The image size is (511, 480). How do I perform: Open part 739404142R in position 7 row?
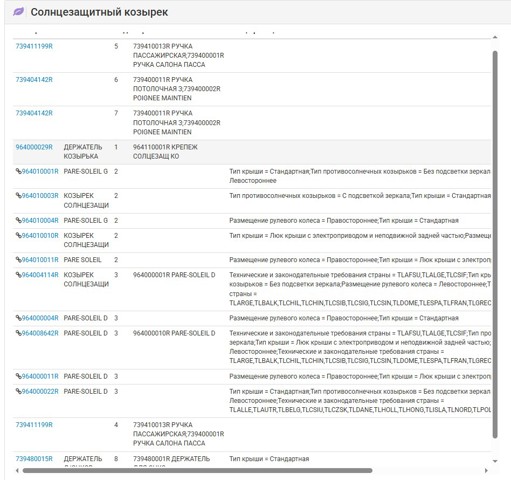click(x=34, y=113)
